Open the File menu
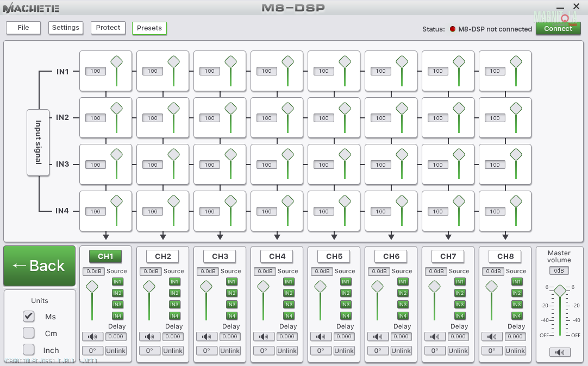Screen dimensions: 588x366 pos(23,28)
